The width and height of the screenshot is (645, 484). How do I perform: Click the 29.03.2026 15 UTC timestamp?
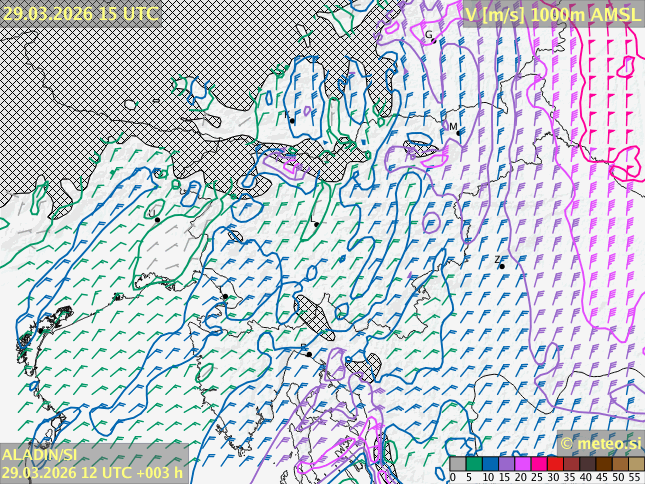click(x=80, y=13)
